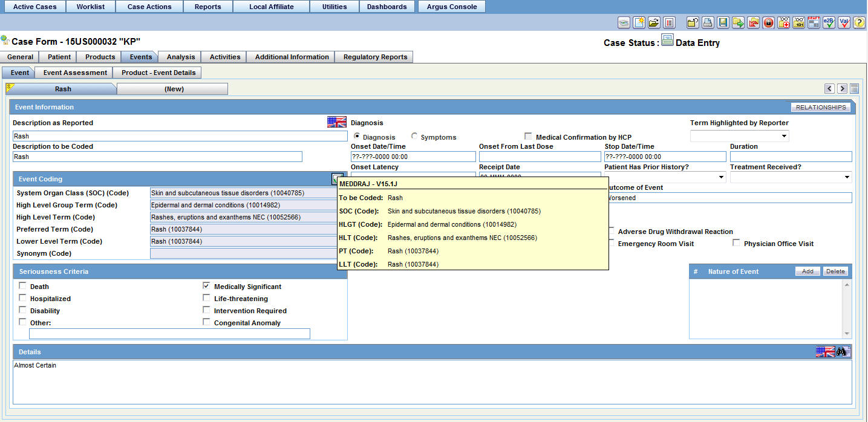The height and width of the screenshot is (422, 868).
Task: Open a case using the open folder icon
Action: pyautogui.click(x=654, y=23)
